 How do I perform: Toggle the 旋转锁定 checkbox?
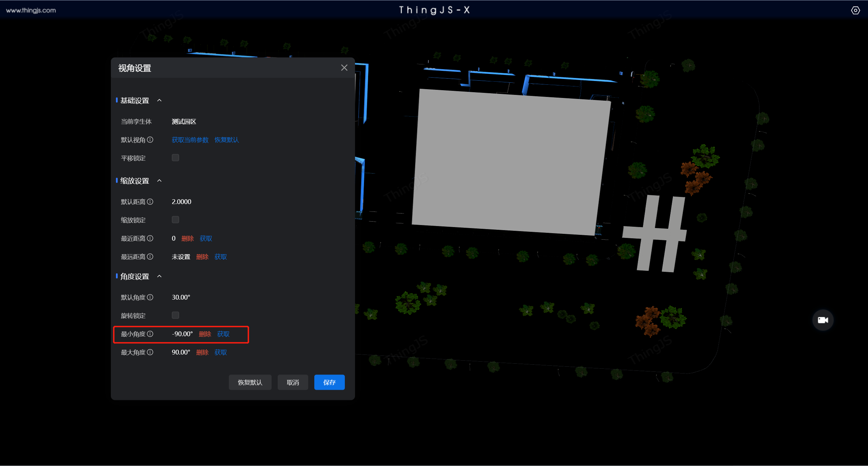pos(176,315)
